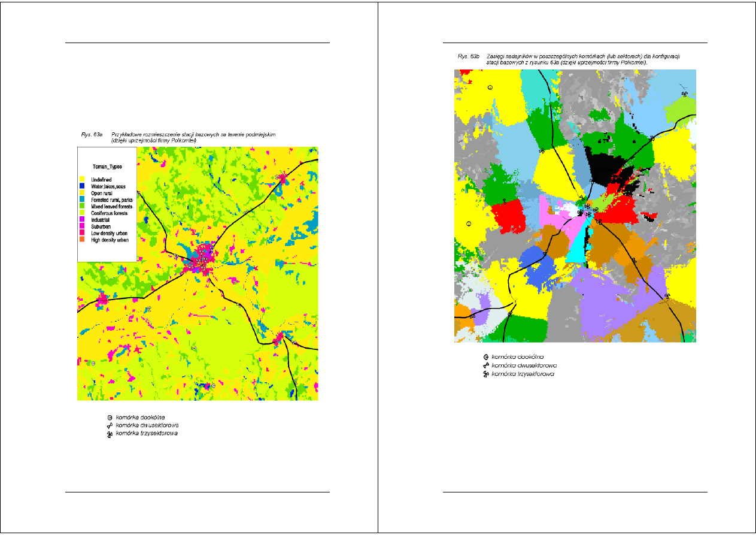The width and height of the screenshot is (756, 535).
Task: Click the Terrain_Types legend title
Action: tap(108, 167)
